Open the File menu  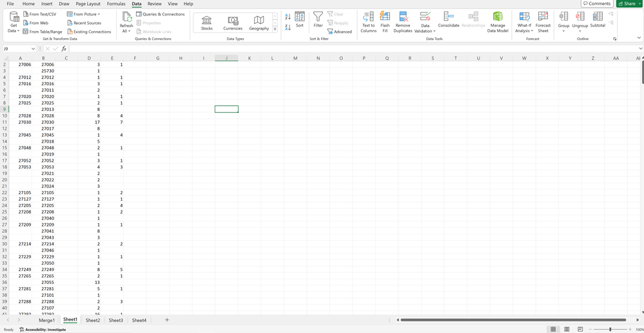coord(10,4)
